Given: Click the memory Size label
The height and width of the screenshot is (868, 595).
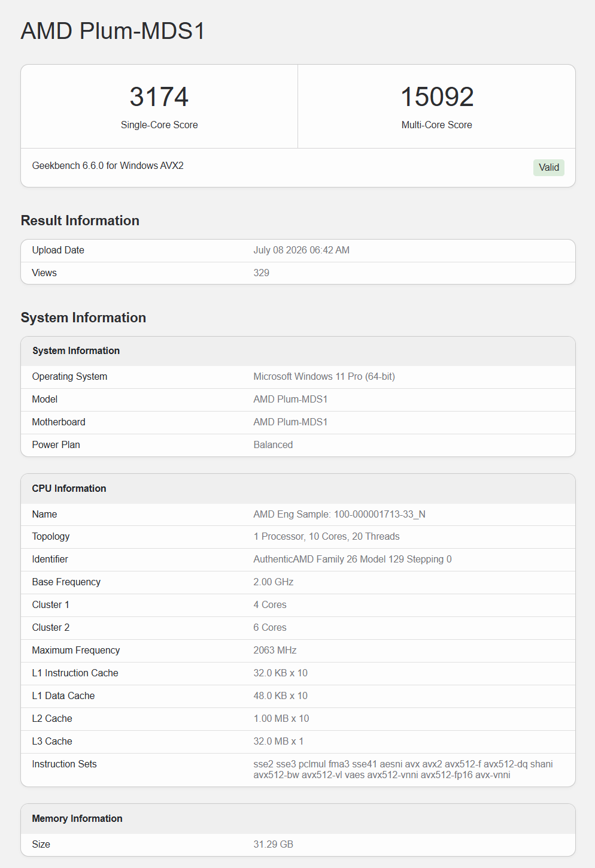Looking at the screenshot, I should (41, 844).
